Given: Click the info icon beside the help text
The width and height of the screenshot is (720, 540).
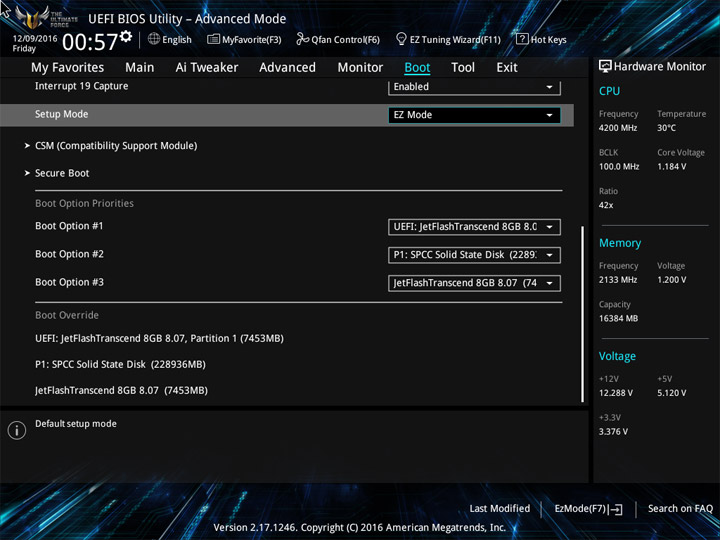Looking at the screenshot, I should click(17, 430).
